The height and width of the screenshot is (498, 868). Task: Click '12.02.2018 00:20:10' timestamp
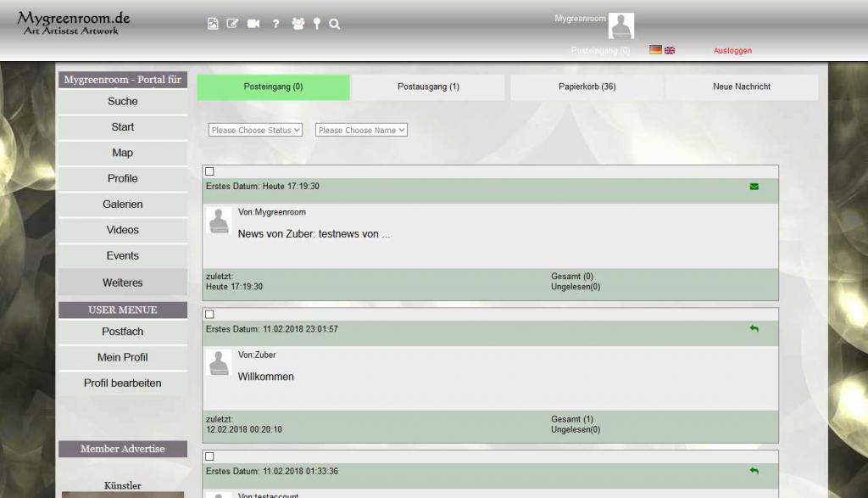[x=244, y=429]
